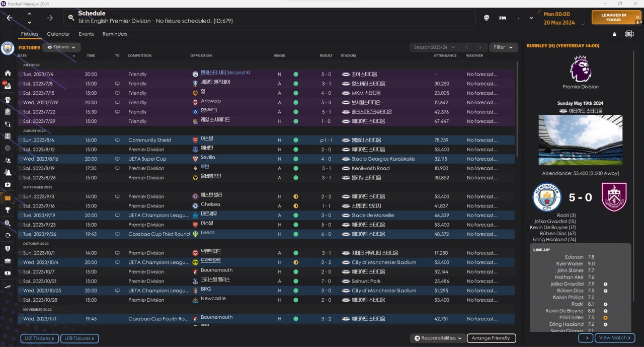Show the previous season with left chevron
The image size is (644, 347).
pyautogui.click(x=467, y=47)
